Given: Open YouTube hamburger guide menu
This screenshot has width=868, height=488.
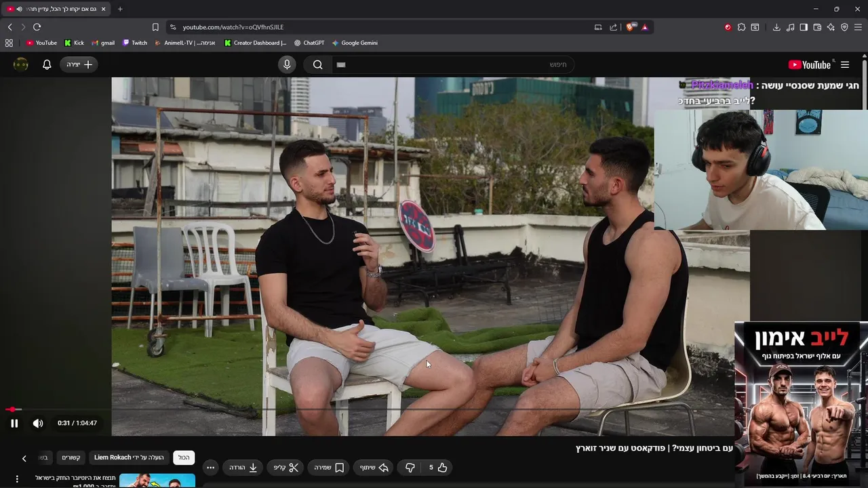Looking at the screenshot, I should [845, 64].
